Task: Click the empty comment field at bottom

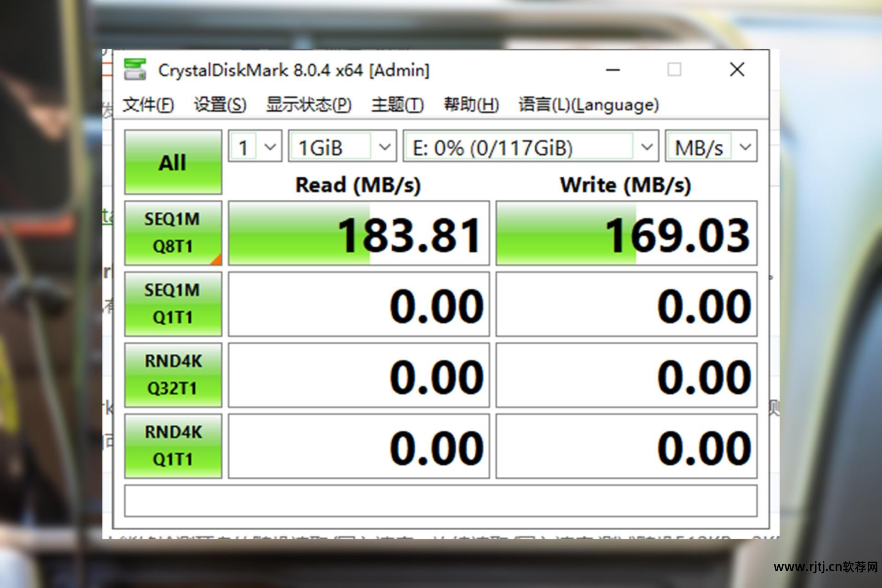Action: point(441,500)
